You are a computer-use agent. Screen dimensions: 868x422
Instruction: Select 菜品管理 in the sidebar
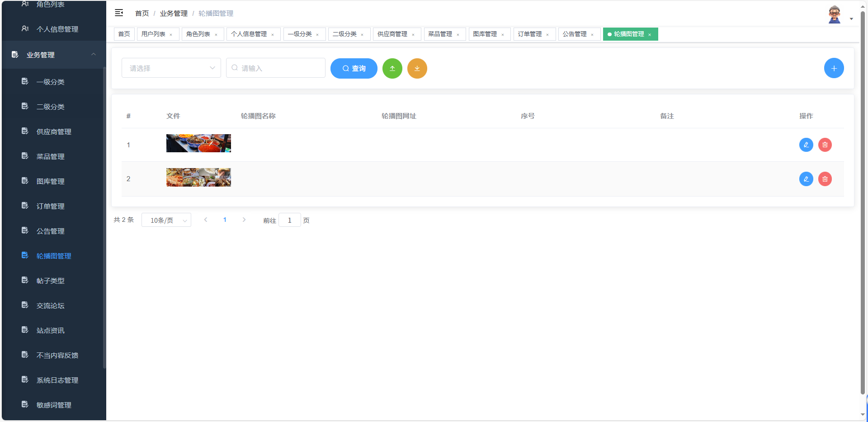point(51,156)
